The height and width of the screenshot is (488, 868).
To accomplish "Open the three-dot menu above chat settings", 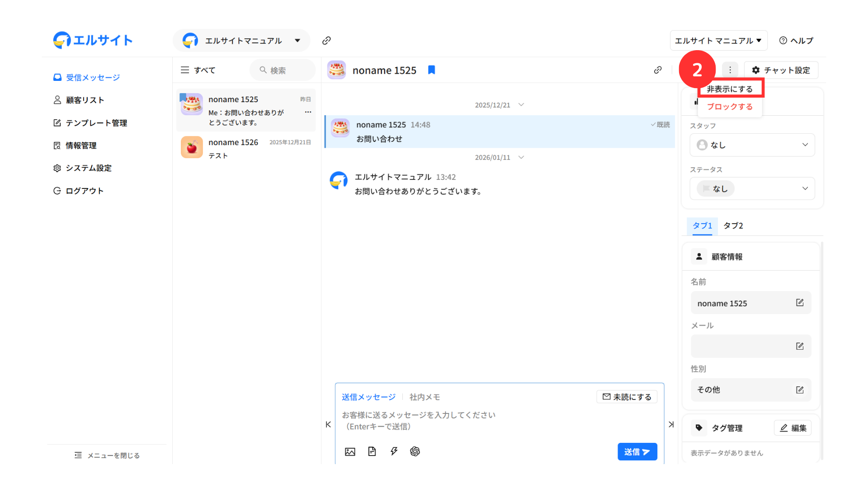I will point(730,70).
